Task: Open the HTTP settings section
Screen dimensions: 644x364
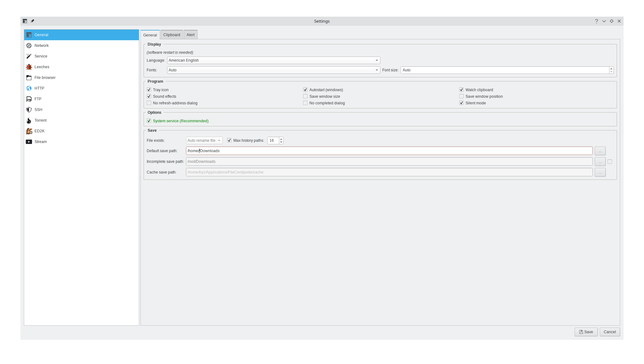Action: tap(39, 88)
